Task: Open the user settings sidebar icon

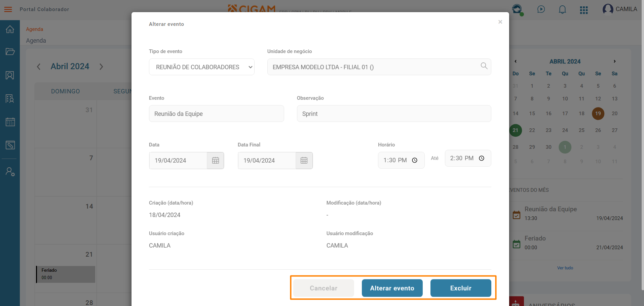Action: tap(10, 172)
